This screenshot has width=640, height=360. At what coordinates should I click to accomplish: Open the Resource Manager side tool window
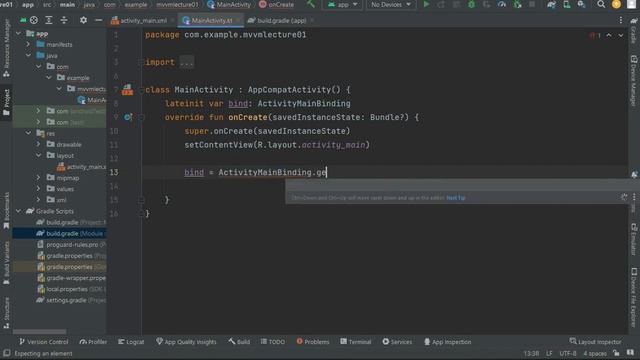7,48
